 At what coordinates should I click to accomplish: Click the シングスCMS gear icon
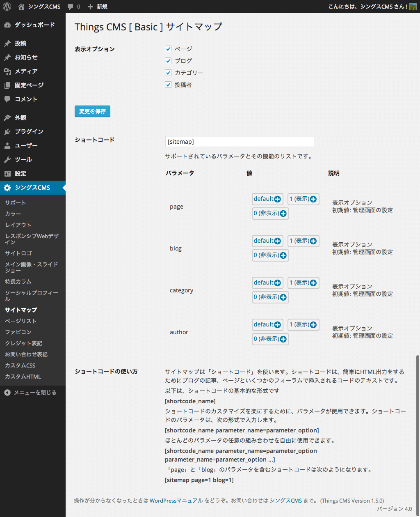(7, 188)
